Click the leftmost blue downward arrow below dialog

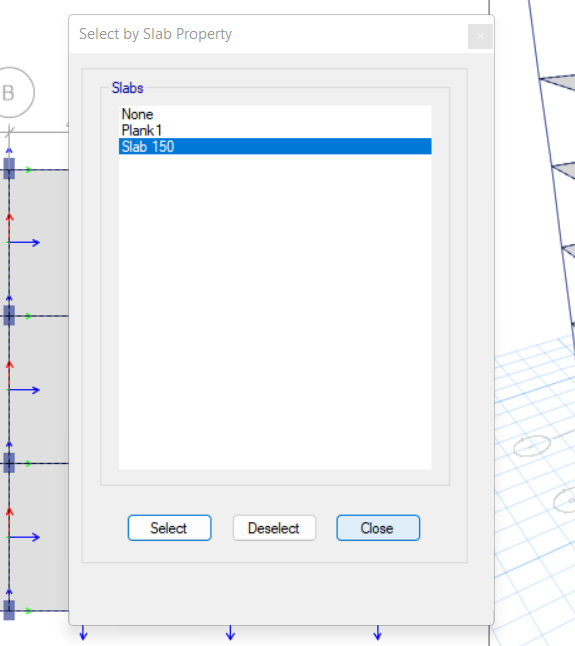pos(83,633)
